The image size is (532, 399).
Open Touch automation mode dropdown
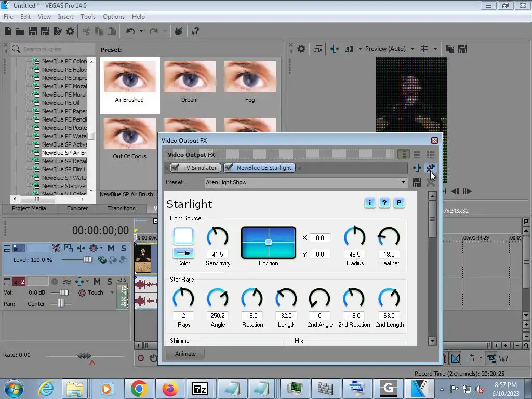click(x=112, y=292)
